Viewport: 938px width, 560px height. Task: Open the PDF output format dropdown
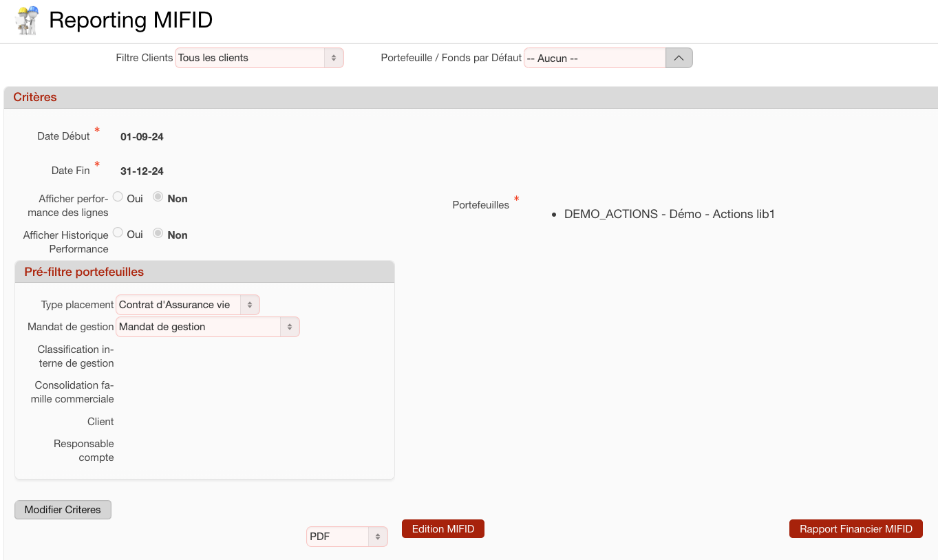point(347,537)
